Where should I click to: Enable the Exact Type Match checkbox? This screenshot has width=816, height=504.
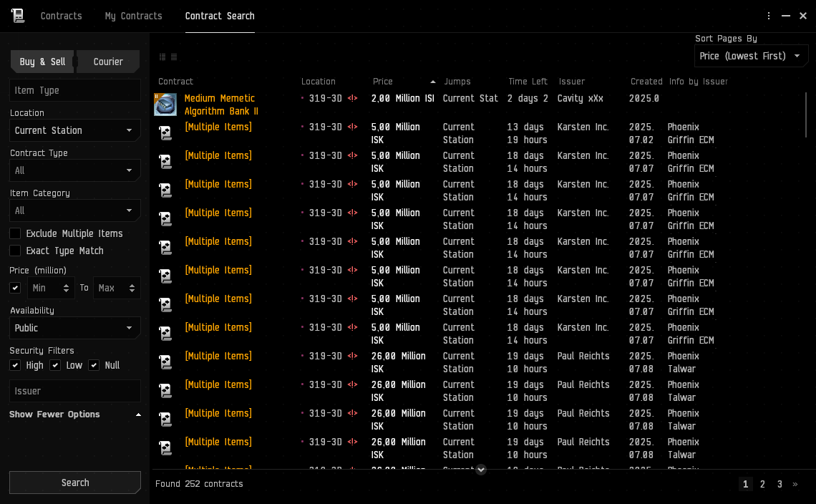pos(15,251)
